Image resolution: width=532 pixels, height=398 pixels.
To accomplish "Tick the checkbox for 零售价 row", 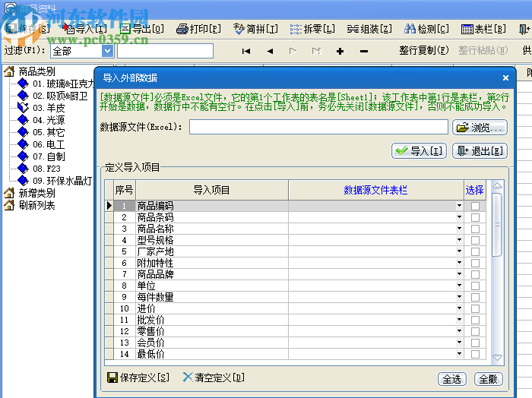I will coord(475,331).
